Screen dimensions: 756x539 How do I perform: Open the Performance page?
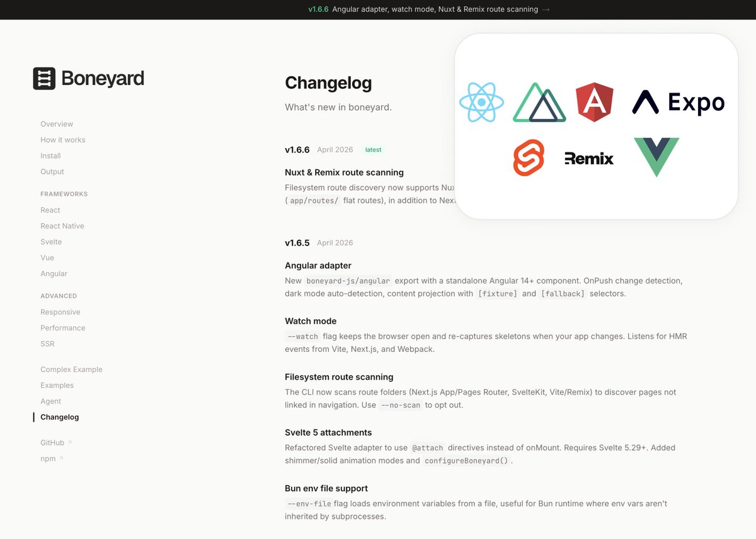pos(63,327)
